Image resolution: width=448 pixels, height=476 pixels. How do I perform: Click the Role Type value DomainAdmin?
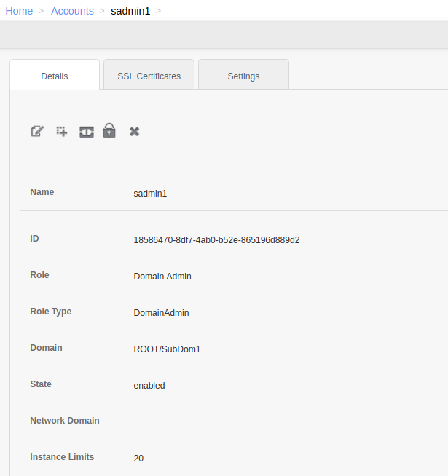(161, 313)
